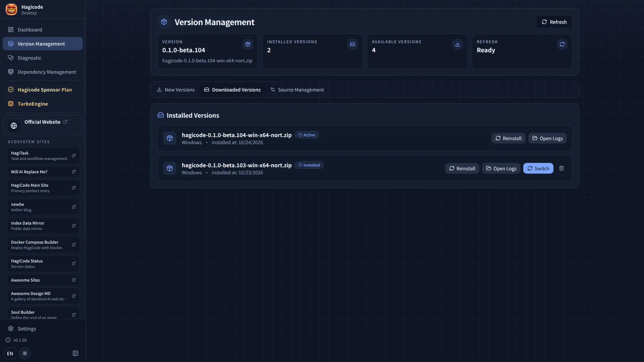Open Settings in the sidebar
644x362 pixels.
[43, 328]
